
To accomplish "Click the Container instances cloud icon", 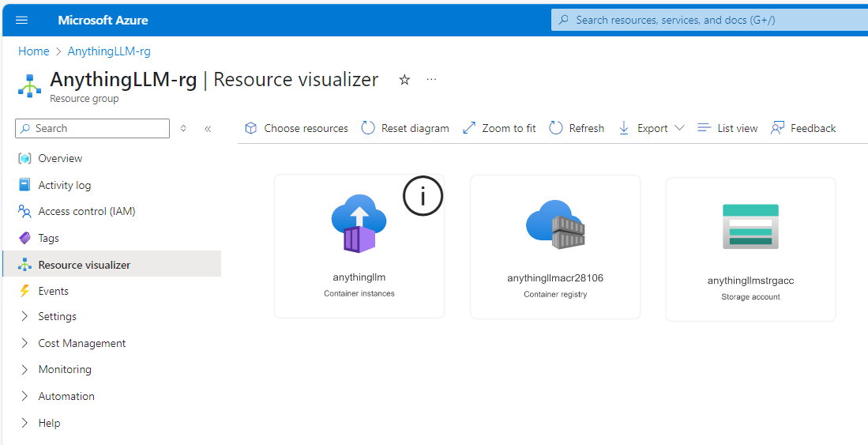I will [359, 224].
